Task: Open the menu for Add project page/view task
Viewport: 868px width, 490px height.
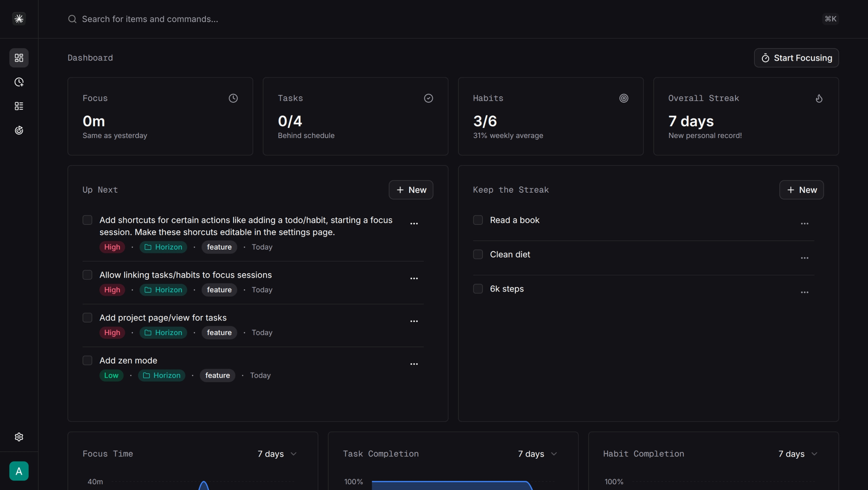Action: (x=414, y=321)
